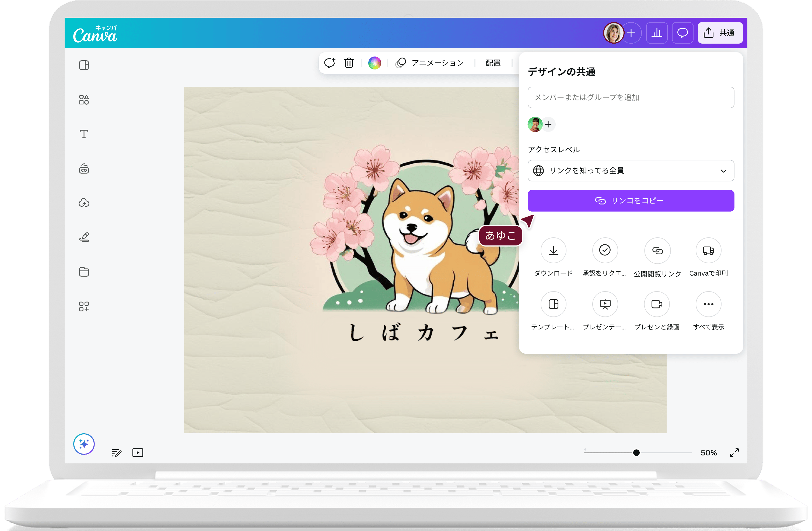Open the Elements shapes panel
812x531 pixels.
click(x=84, y=100)
